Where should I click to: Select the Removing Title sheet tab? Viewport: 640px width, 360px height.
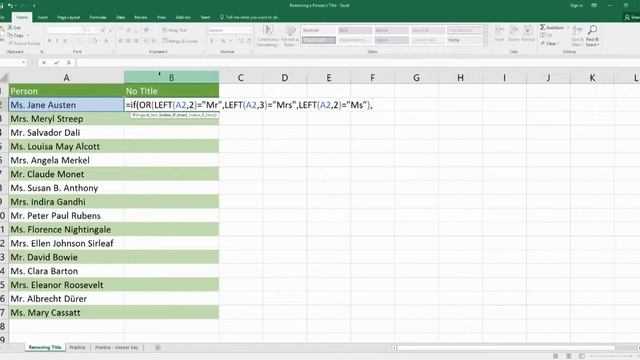pyautogui.click(x=45, y=347)
